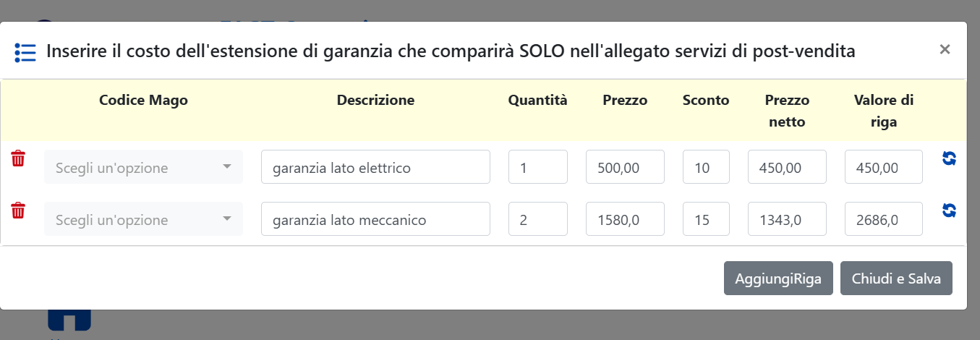This screenshot has height=340, width=980.
Task: Edit description field 'garanzia lato meccanico'
Action: pyautogui.click(x=375, y=219)
